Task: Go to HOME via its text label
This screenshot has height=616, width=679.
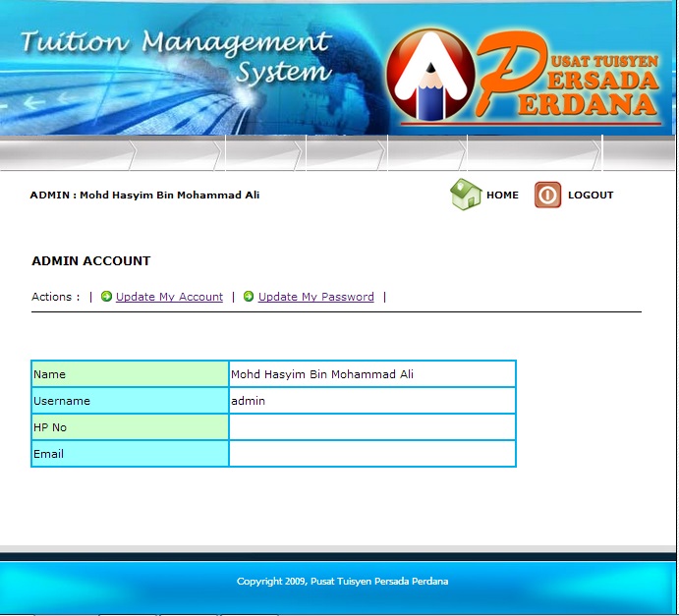Action: coord(502,196)
